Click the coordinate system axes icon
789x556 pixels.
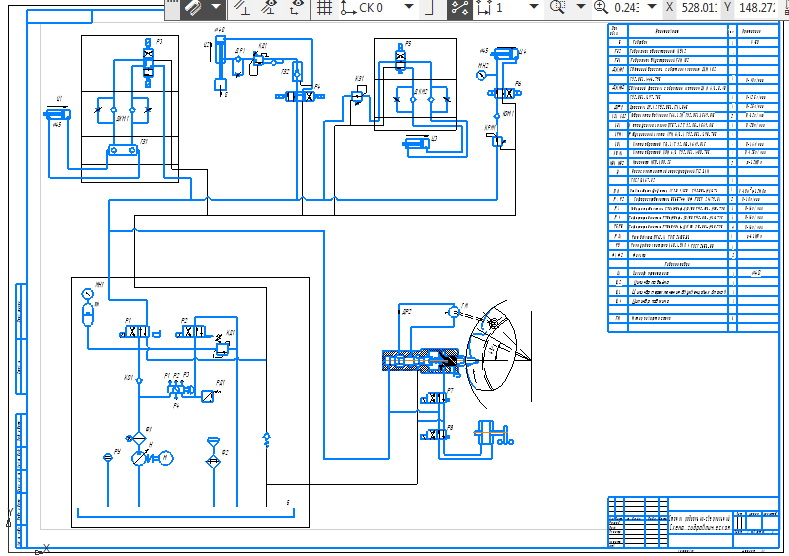348,8
